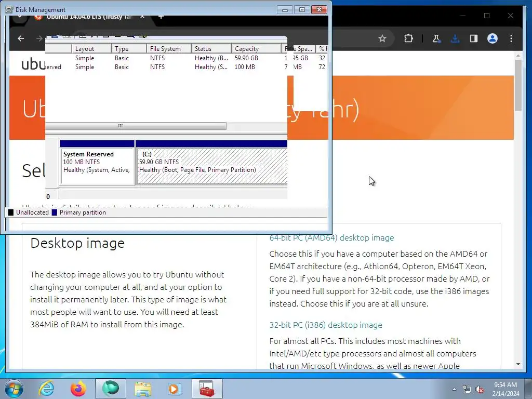Open the browser three-dot menu
Image resolution: width=532 pixels, height=399 pixels.
[511, 38]
